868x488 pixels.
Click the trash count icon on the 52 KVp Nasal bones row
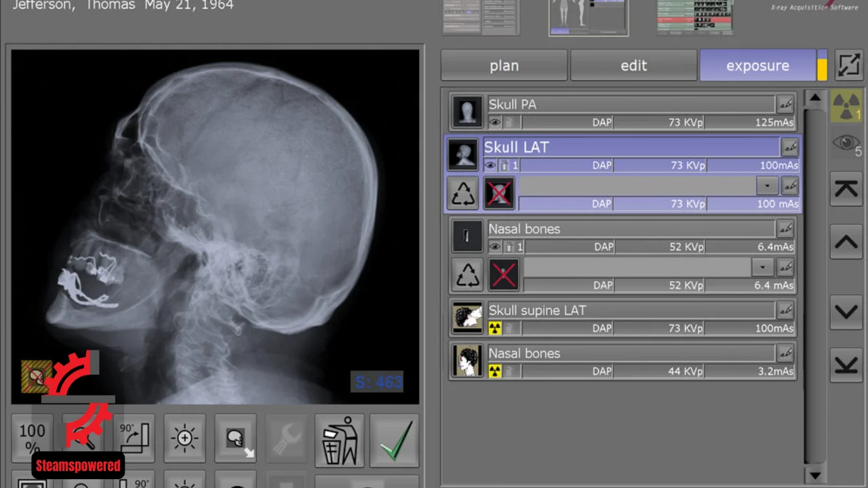click(513, 247)
